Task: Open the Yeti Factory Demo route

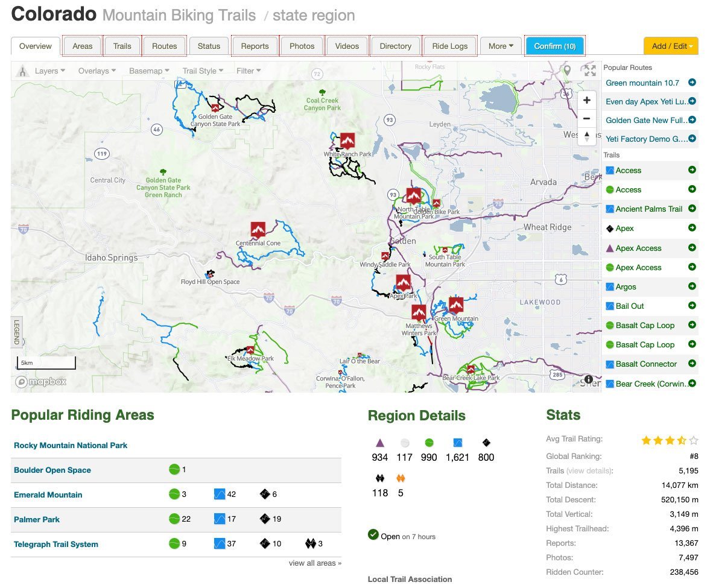Action: (x=645, y=139)
